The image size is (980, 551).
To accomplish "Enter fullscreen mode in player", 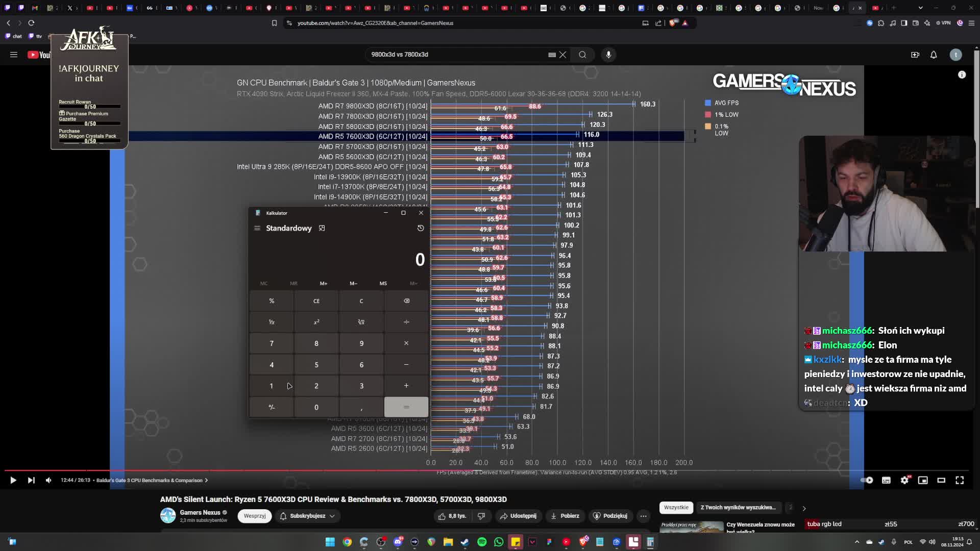I will tap(960, 480).
